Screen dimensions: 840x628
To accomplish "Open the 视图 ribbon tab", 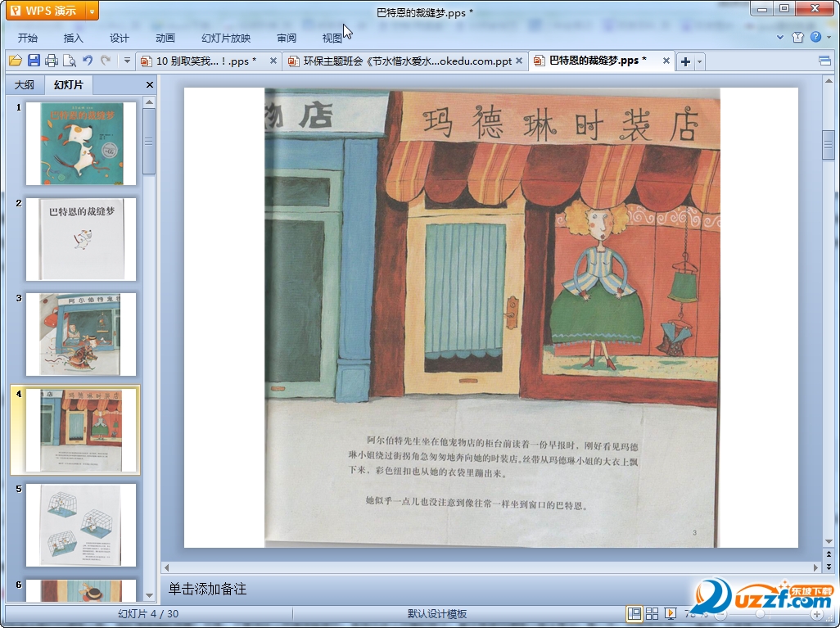I will coord(332,38).
